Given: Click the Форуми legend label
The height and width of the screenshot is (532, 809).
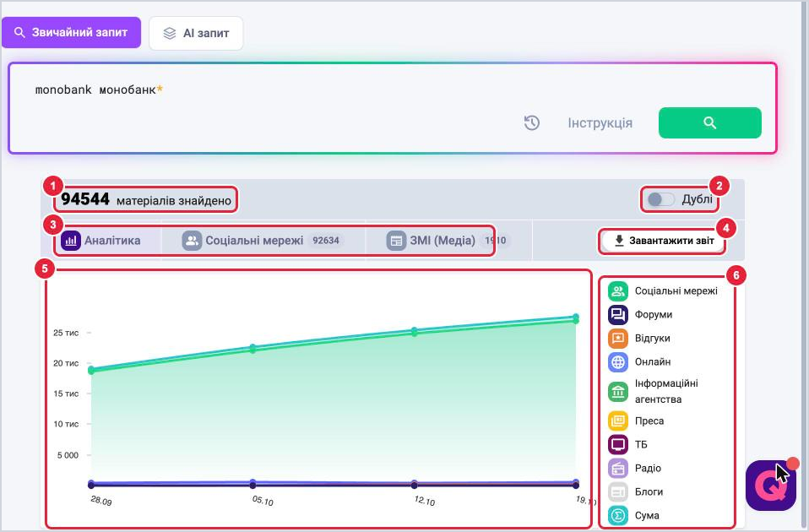Looking at the screenshot, I should [653, 315].
